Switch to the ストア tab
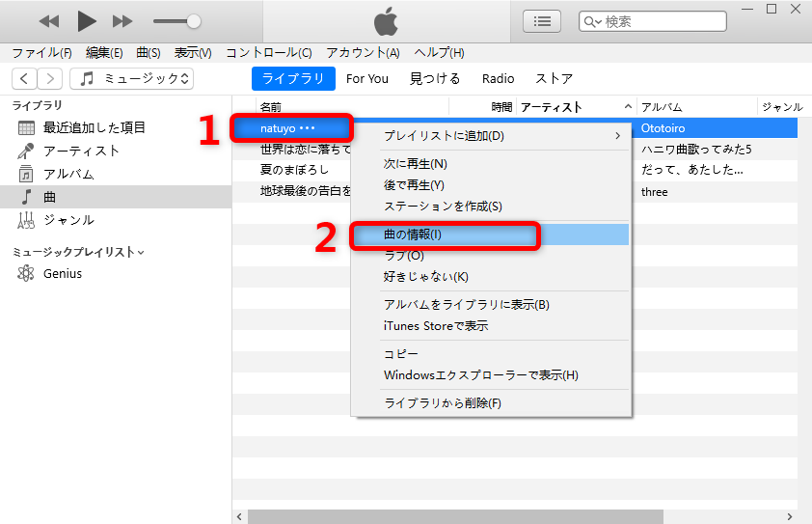This screenshot has height=524, width=812. point(555,79)
